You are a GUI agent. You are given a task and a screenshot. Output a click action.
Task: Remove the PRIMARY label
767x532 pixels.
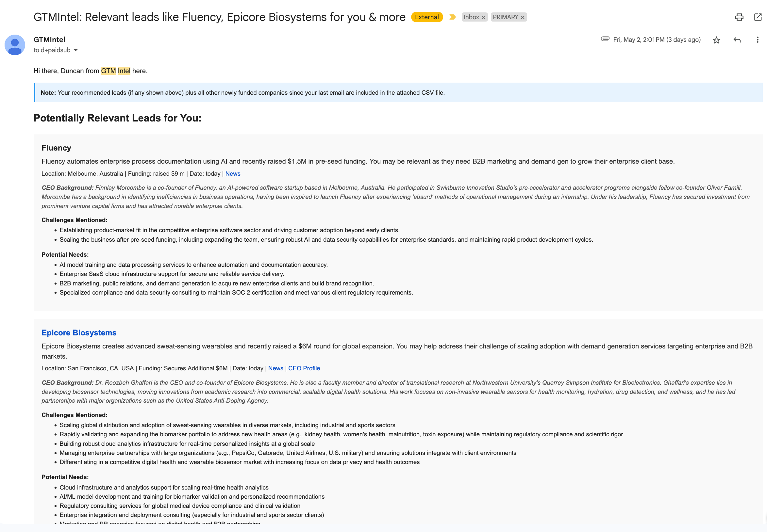click(523, 17)
